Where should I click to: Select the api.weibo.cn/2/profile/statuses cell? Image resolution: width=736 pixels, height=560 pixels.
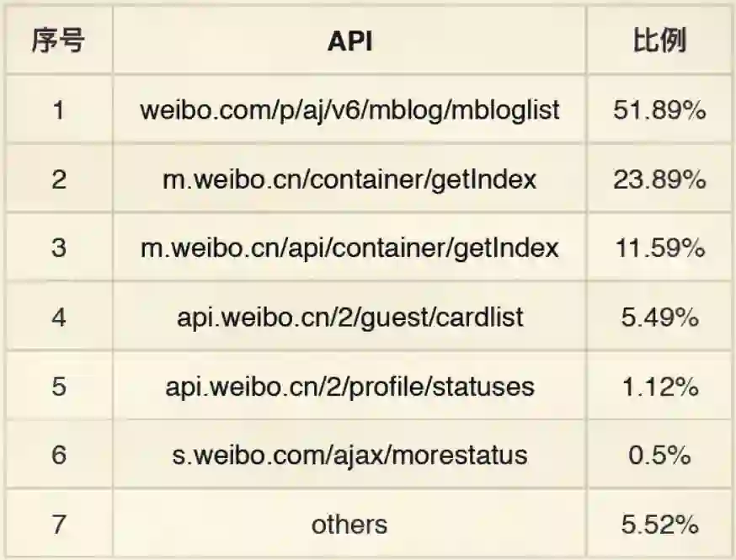(x=349, y=387)
